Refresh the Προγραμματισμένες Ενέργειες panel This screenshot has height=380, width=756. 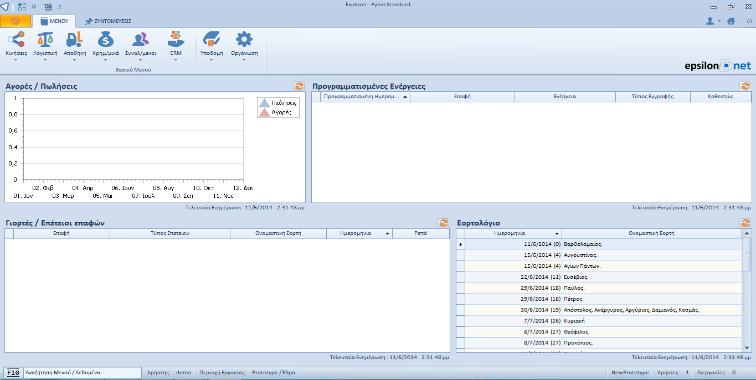click(745, 86)
